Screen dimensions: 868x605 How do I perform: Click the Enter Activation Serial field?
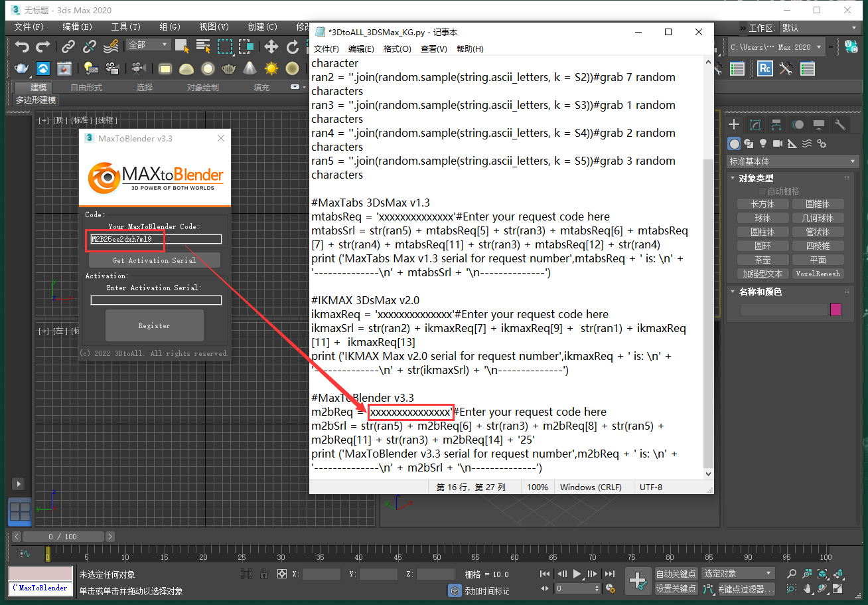click(156, 300)
